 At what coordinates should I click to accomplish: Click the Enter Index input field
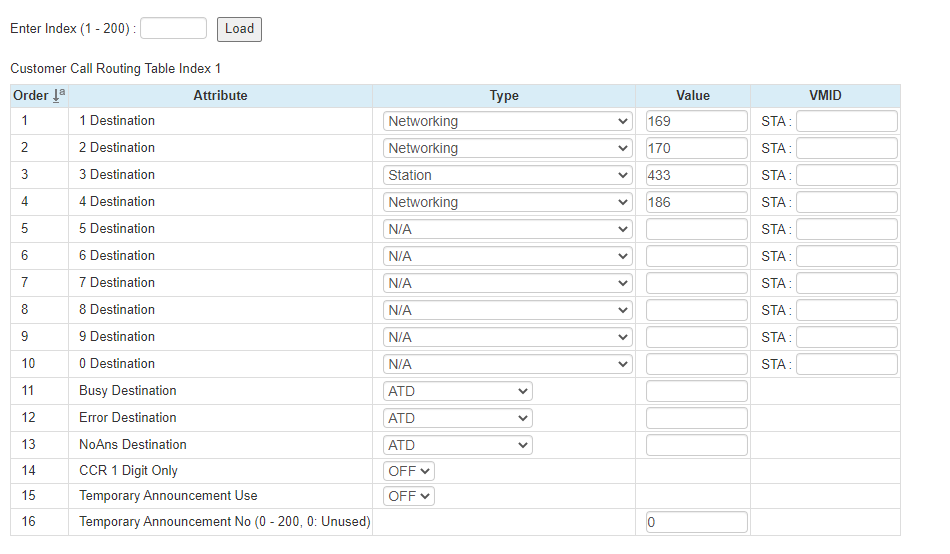pos(173,29)
